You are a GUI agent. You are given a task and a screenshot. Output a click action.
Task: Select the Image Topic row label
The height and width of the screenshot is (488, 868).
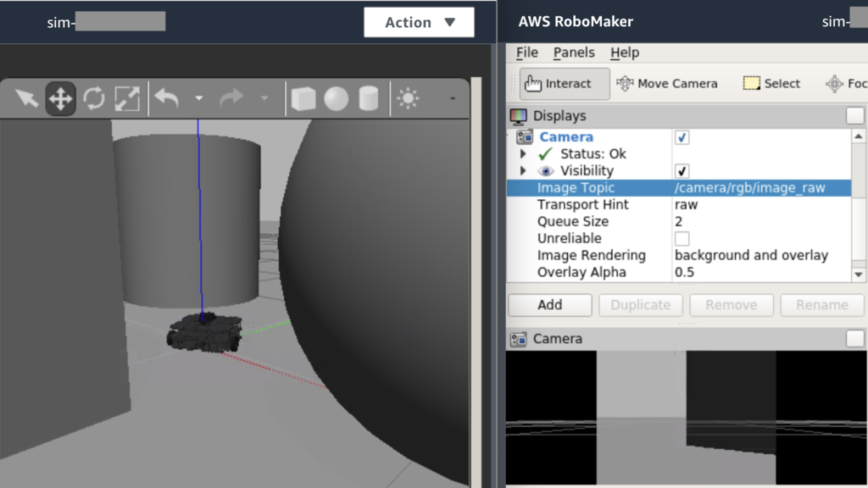576,188
